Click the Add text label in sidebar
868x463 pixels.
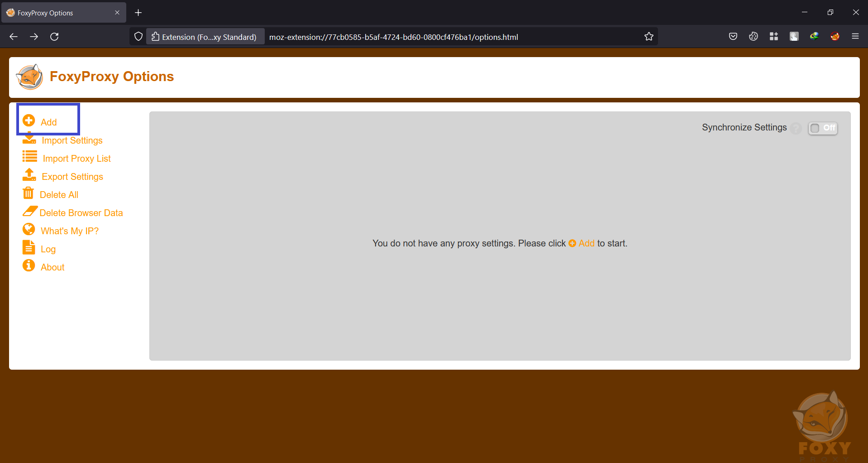point(49,122)
